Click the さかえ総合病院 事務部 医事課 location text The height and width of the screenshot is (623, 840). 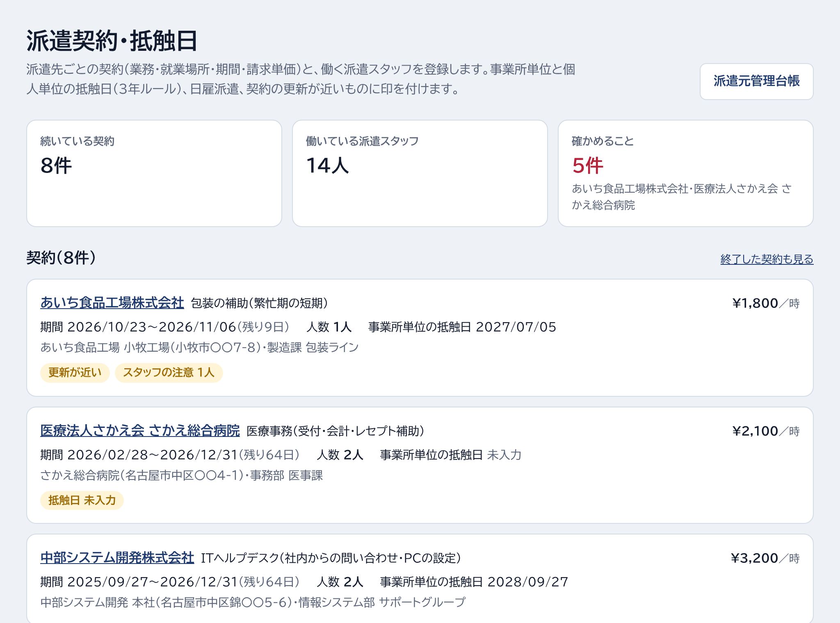tap(182, 475)
